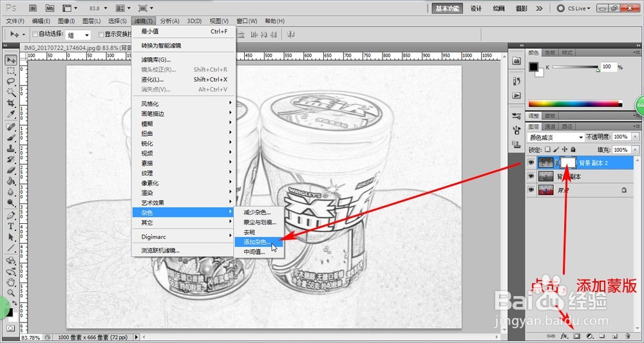Select the Crop tool
Screen dimensions: 644x343
[x=11, y=102]
